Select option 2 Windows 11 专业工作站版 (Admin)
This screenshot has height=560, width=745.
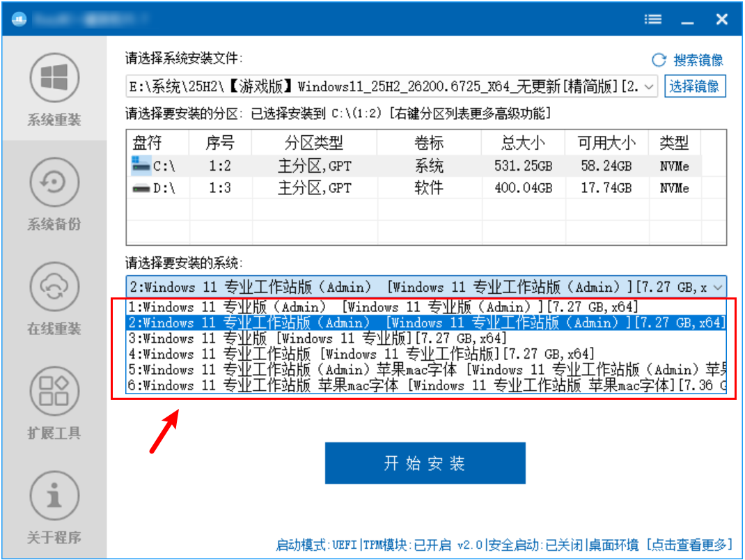pyautogui.click(x=426, y=322)
